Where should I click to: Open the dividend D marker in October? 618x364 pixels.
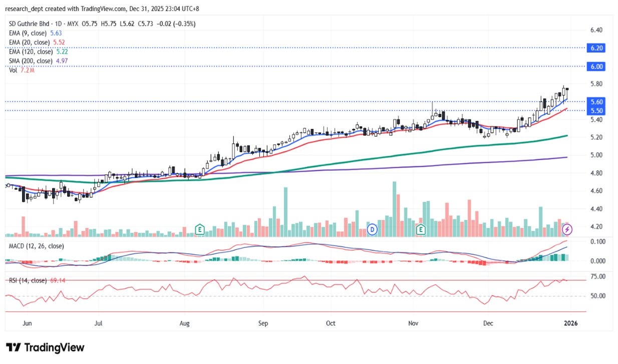pos(372,230)
